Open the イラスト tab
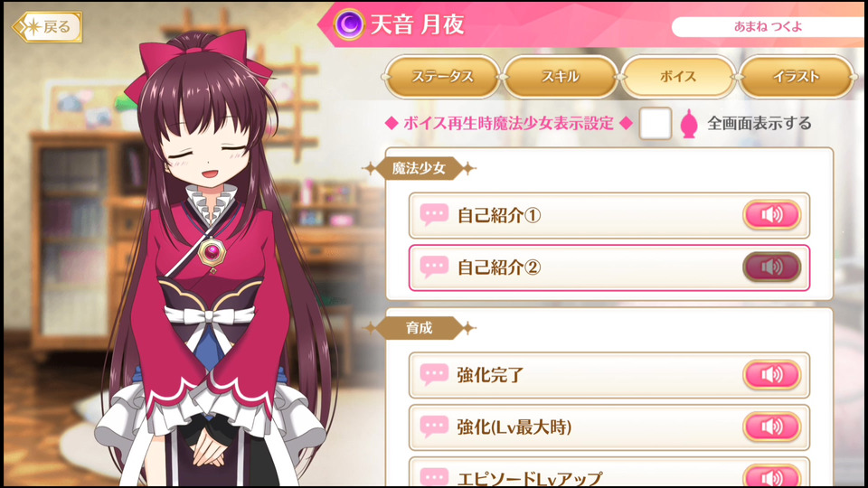Viewport: 868px width, 488px height. [796, 76]
